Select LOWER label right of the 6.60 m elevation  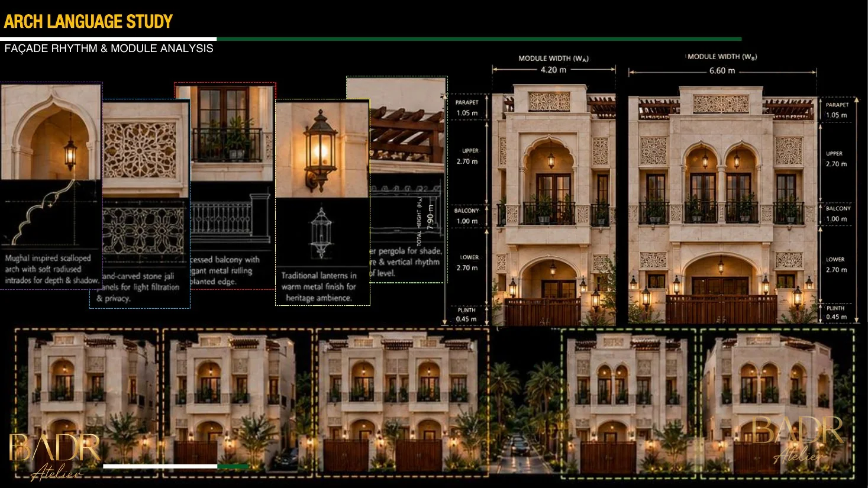(x=835, y=259)
